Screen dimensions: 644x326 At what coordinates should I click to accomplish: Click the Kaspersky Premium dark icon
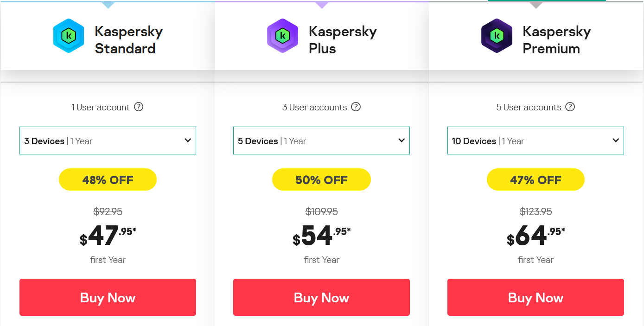(x=497, y=36)
